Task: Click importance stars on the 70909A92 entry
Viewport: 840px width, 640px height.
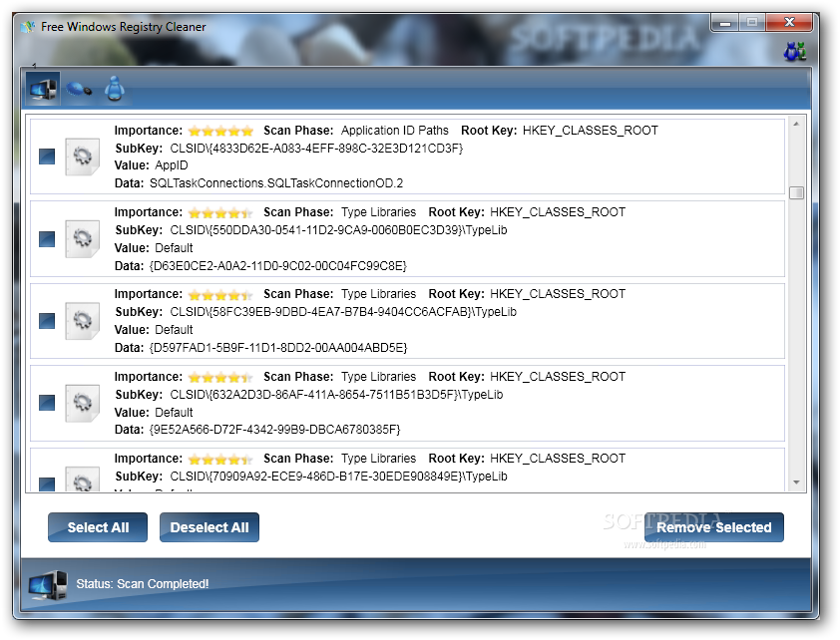Action: pos(220,460)
